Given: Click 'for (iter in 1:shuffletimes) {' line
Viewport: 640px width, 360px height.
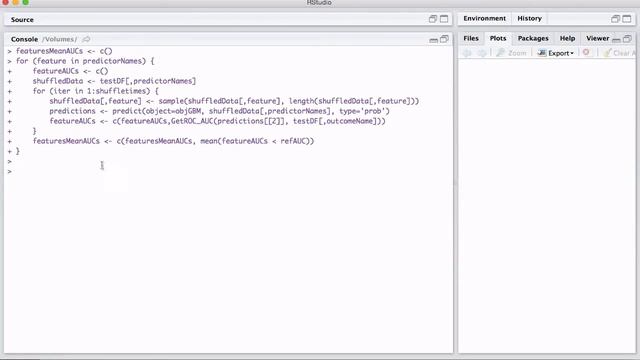Looking at the screenshot, I should coord(96,91).
